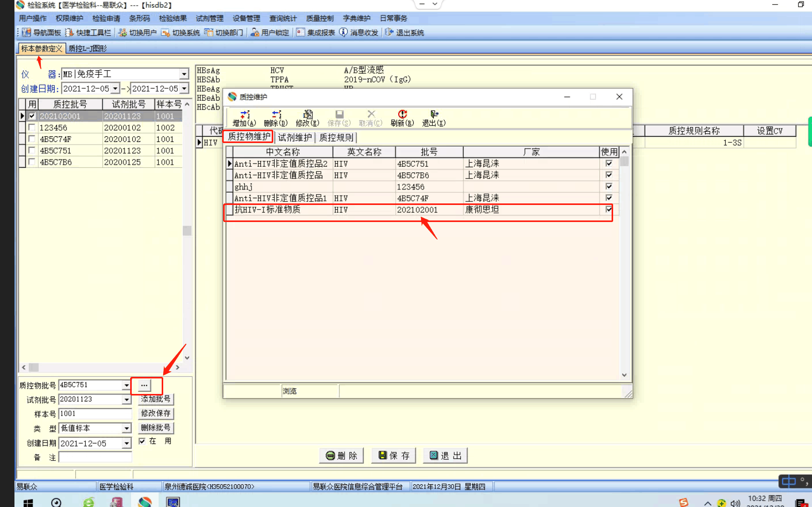812x507 pixels.
Task: Check the 用 box for batch 4B5C751
Action: [32, 151]
